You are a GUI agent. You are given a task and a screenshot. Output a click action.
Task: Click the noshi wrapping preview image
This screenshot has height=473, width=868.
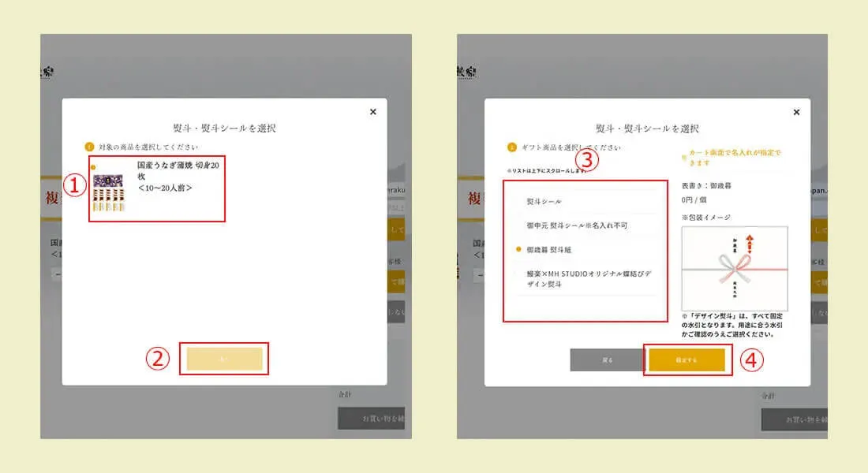[734, 268]
